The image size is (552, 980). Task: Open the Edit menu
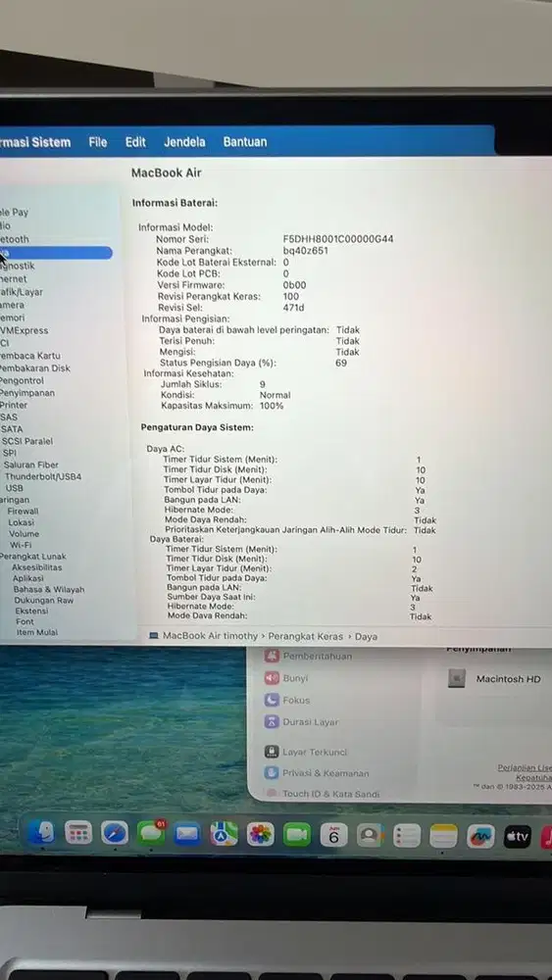[x=135, y=142]
